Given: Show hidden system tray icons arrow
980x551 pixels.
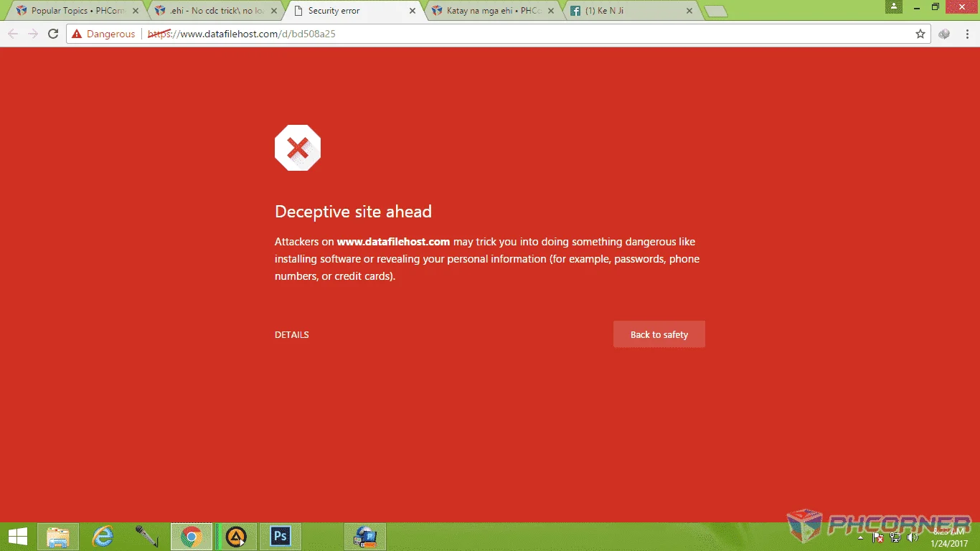Looking at the screenshot, I should point(861,537).
